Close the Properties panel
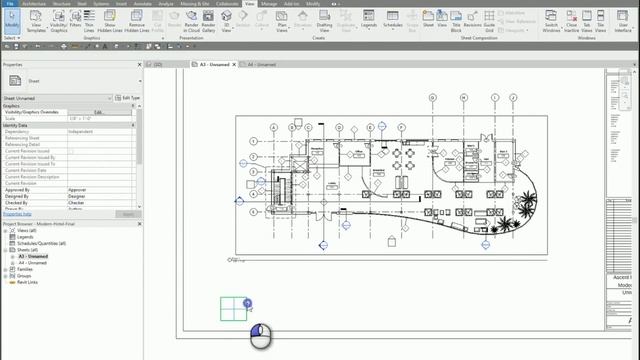Screen dimensions: 640x360 pyautogui.click(x=139, y=64)
